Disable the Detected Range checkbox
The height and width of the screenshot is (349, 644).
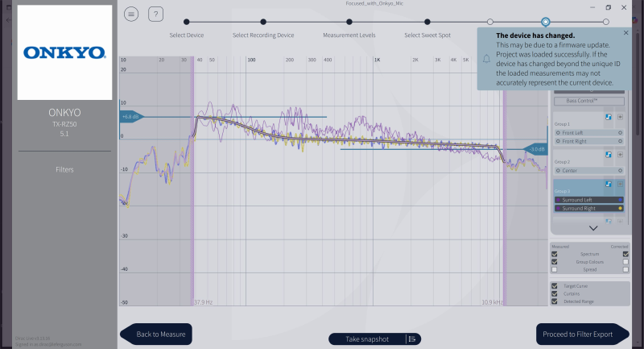(x=554, y=301)
